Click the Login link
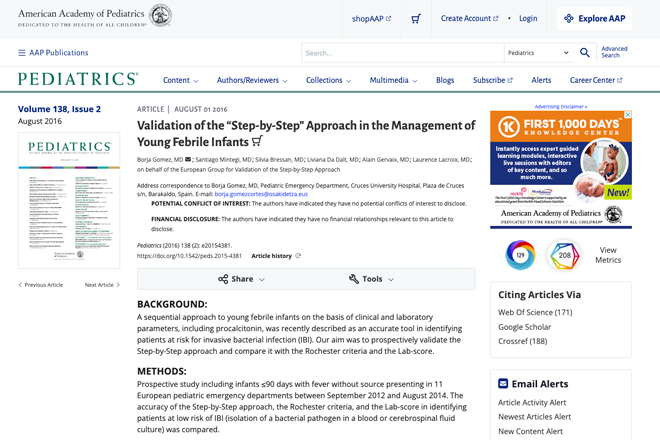 click(528, 19)
